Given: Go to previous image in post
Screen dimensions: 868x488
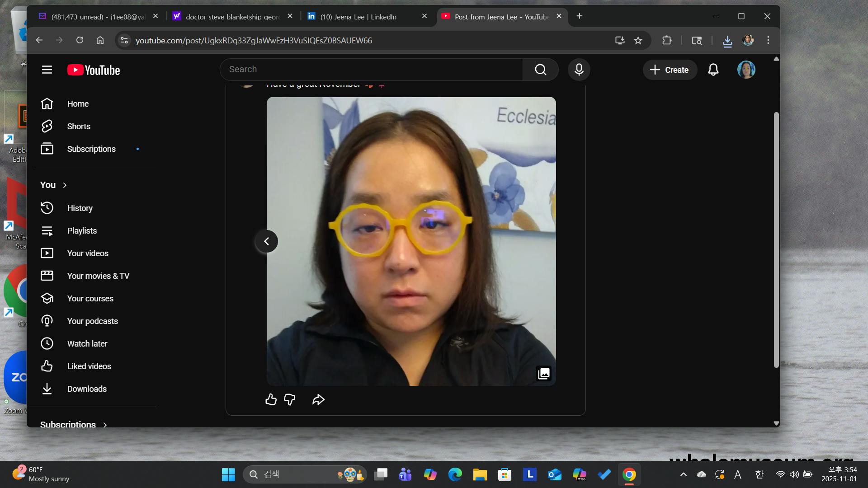Looking at the screenshot, I should coord(266,241).
